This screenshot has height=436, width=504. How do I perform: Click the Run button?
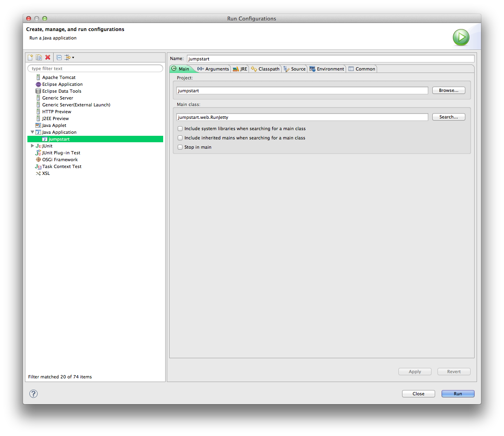pos(458,394)
